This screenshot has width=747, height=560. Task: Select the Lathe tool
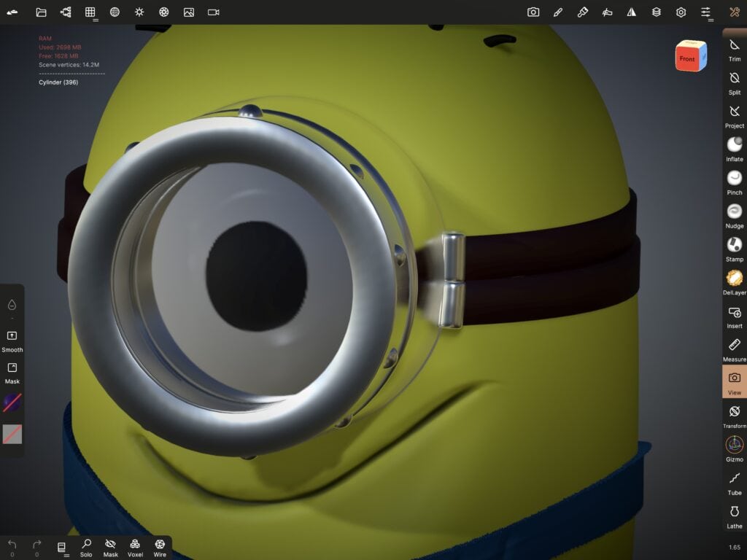tap(735, 516)
